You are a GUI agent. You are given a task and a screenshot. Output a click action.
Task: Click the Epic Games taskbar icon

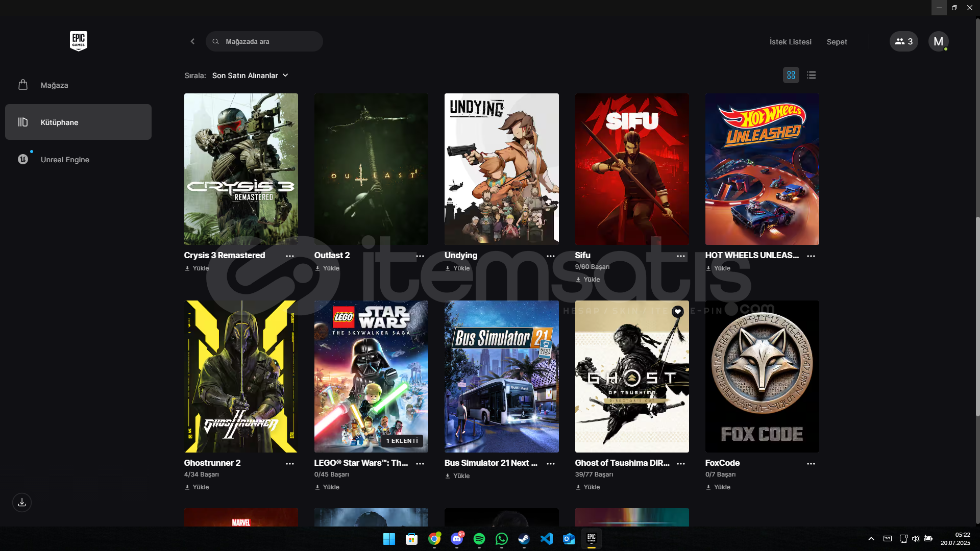(592, 539)
